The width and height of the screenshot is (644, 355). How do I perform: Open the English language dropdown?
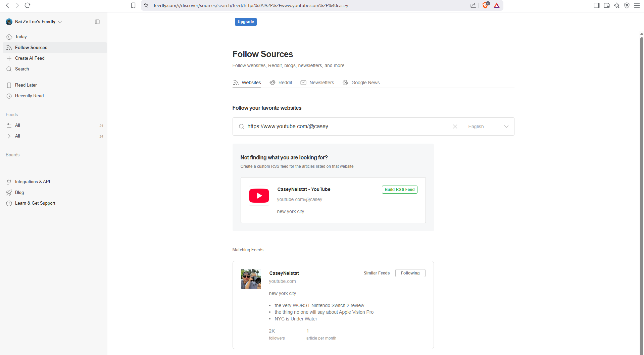(489, 126)
